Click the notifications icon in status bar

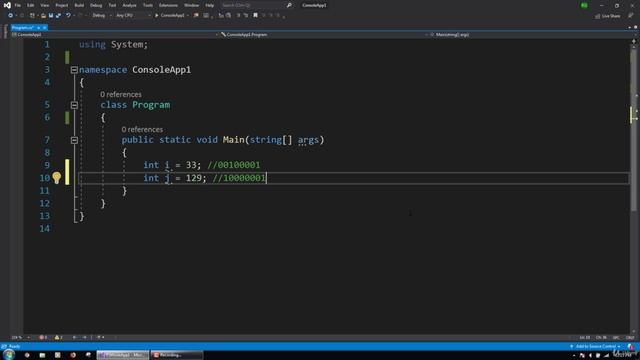pyautogui.click(x=631, y=347)
